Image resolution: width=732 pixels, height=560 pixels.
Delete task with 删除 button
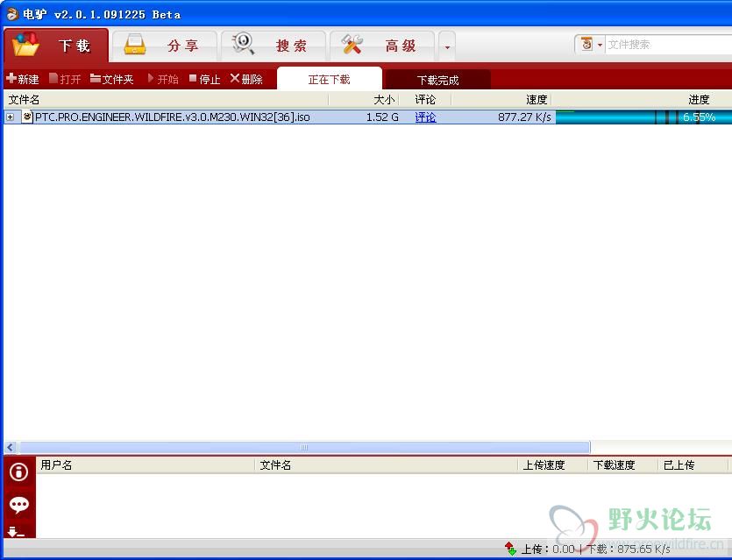click(246, 79)
